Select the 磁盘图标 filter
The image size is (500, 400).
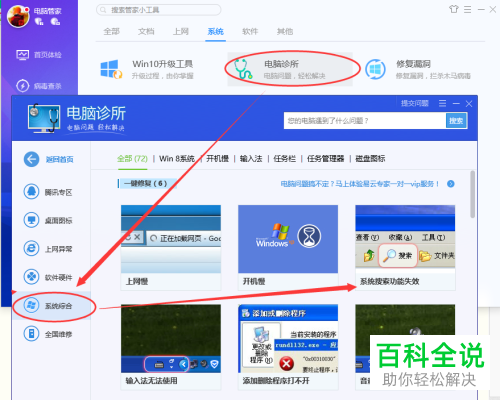pyautogui.click(x=370, y=159)
